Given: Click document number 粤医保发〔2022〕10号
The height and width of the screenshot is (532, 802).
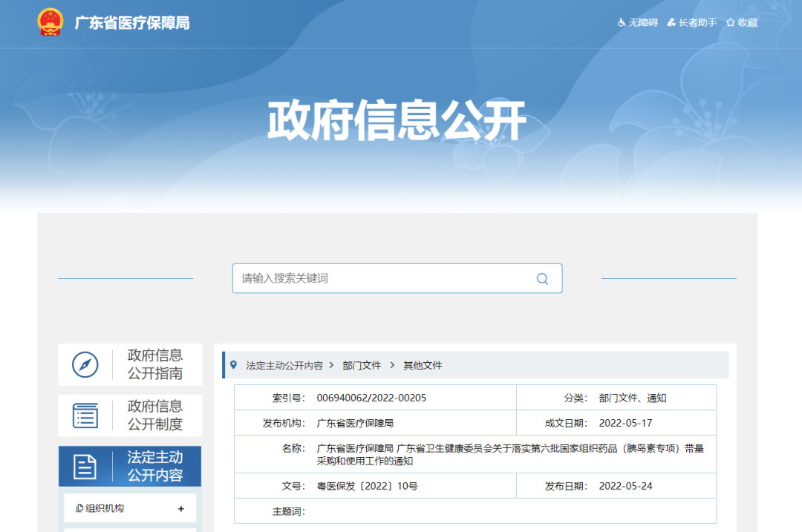Looking at the screenshot, I should tap(368, 486).
